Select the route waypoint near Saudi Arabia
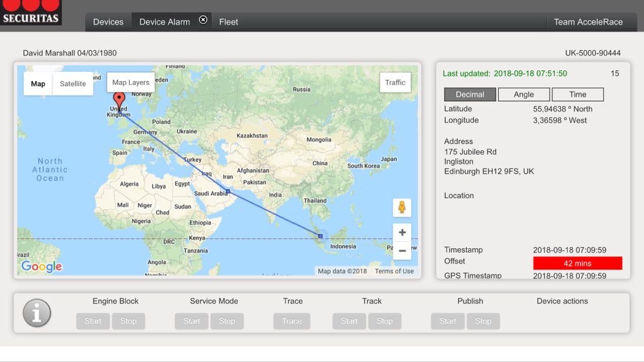The width and height of the screenshot is (644, 362). (228, 191)
